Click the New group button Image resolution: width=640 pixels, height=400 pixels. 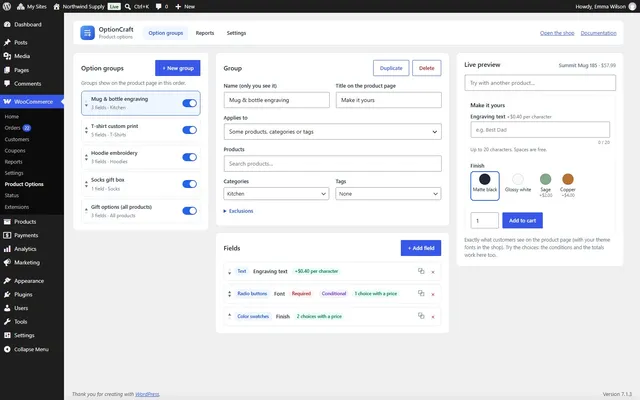pyautogui.click(x=178, y=68)
